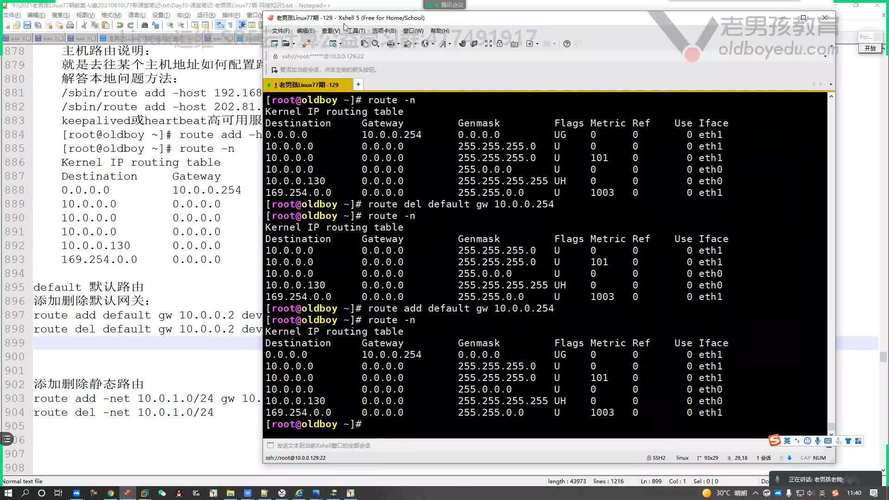Click the Xshell help question-mark icon
The width and height of the screenshot is (889, 500).
point(567,44)
